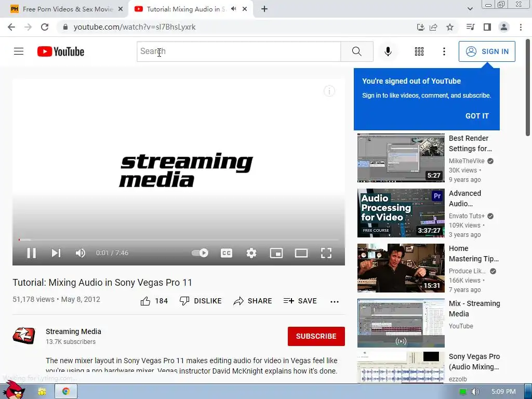The height and width of the screenshot is (399, 532).
Task: Open the YouTube hamburger guide menu
Action: pyautogui.click(x=19, y=51)
